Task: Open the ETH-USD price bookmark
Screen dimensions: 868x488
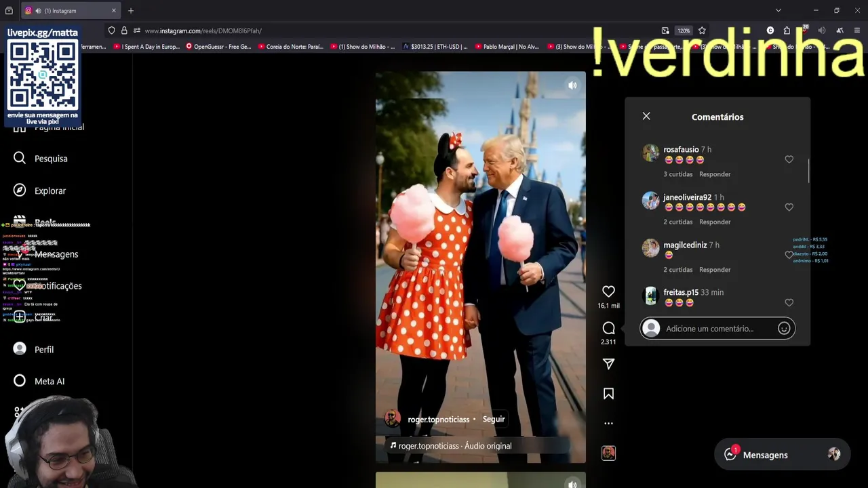Action: coord(435,47)
